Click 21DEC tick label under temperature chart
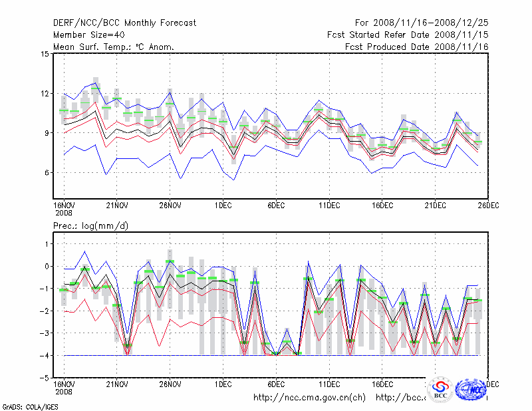This screenshot has height=411, width=532. coord(435,205)
